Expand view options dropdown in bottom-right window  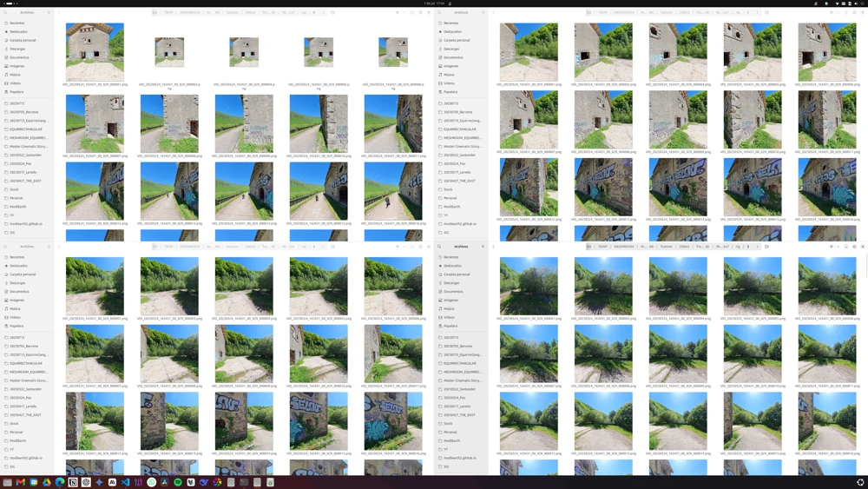pyautogui.click(x=838, y=247)
